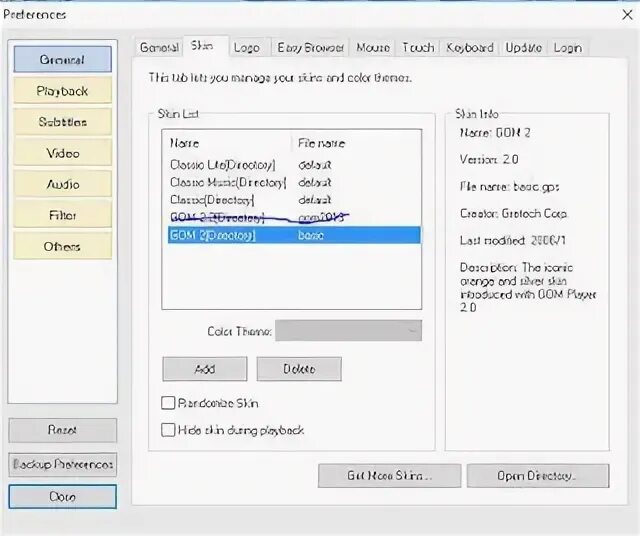This screenshot has width=640, height=536.
Task: Select highlighted GOM 2[Directory] basic row
Action: pos(294,235)
